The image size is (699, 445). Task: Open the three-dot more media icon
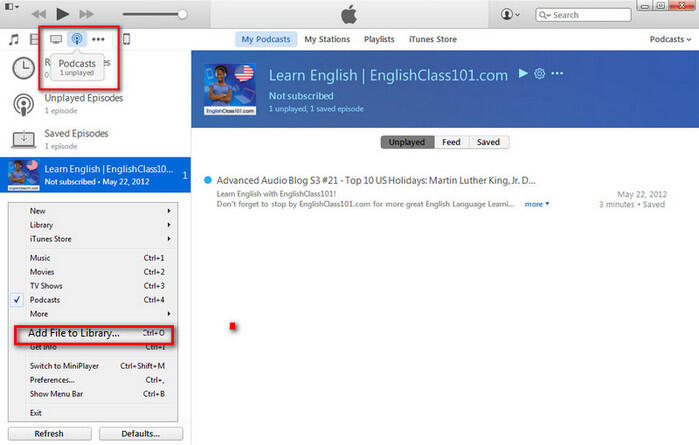(x=98, y=40)
